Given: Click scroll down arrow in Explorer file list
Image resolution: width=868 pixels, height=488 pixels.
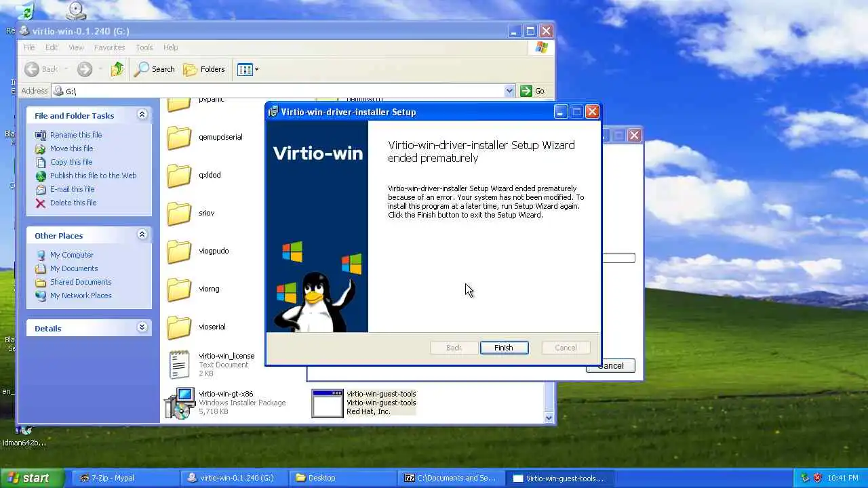Looking at the screenshot, I should tap(549, 418).
